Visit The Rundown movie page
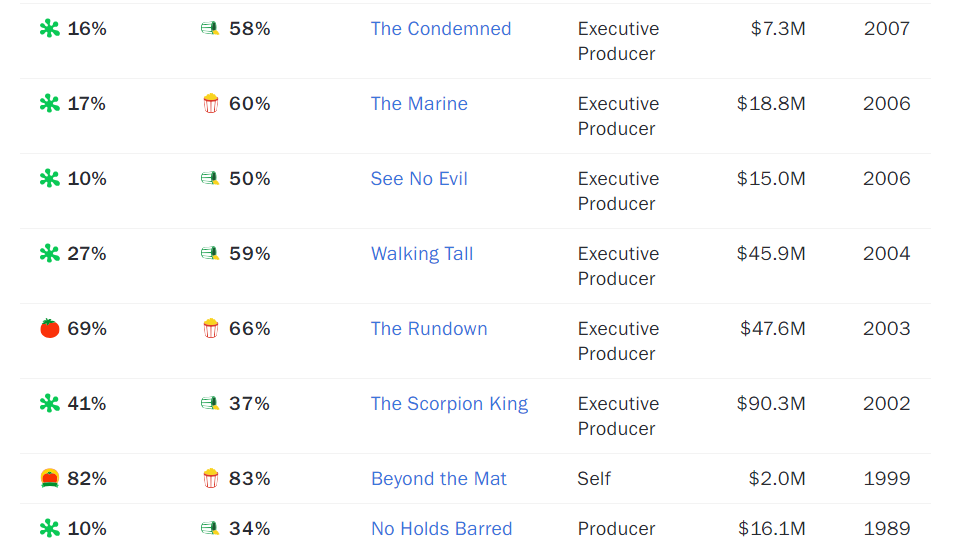 click(429, 328)
